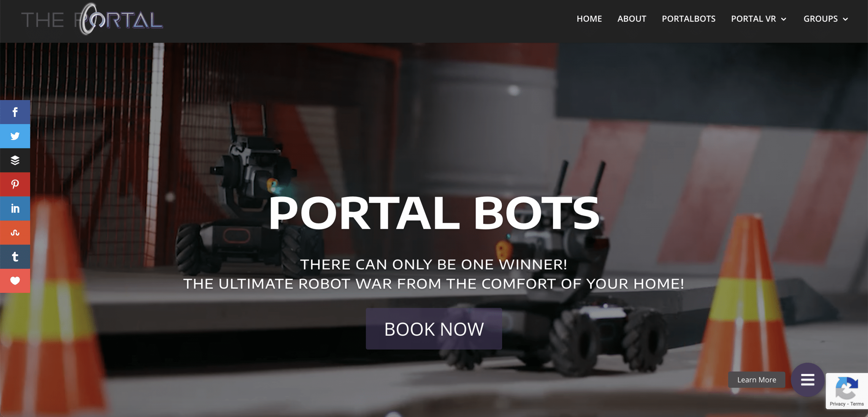This screenshot has width=868, height=417.
Task: Click the Learn More label
Action: (x=757, y=380)
